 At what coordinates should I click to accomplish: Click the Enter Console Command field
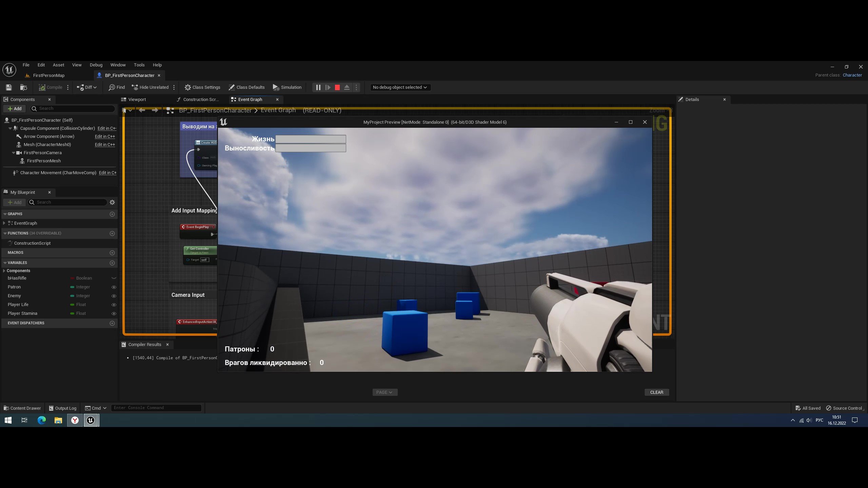pyautogui.click(x=156, y=408)
